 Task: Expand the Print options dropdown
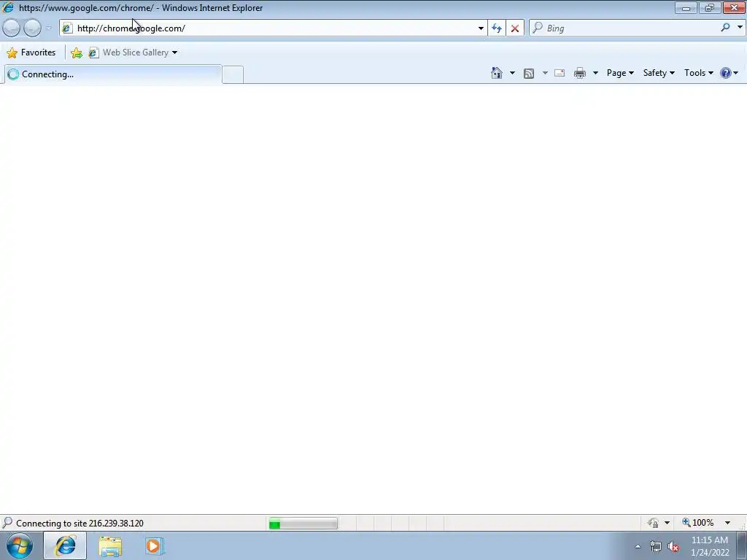tap(595, 73)
